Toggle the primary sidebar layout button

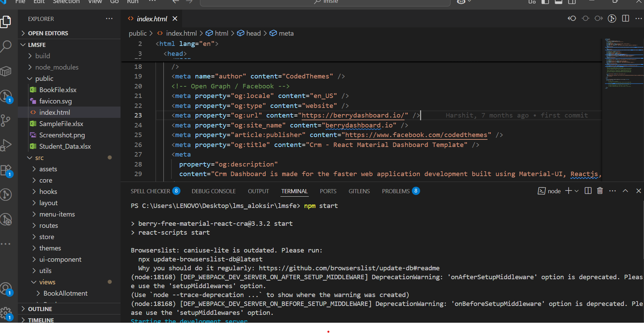[x=545, y=2]
